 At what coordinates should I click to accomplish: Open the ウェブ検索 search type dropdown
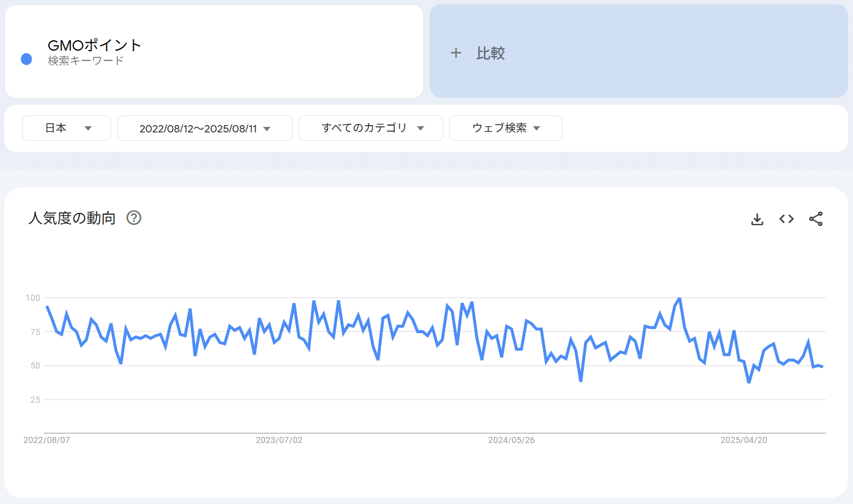pyautogui.click(x=506, y=128)
